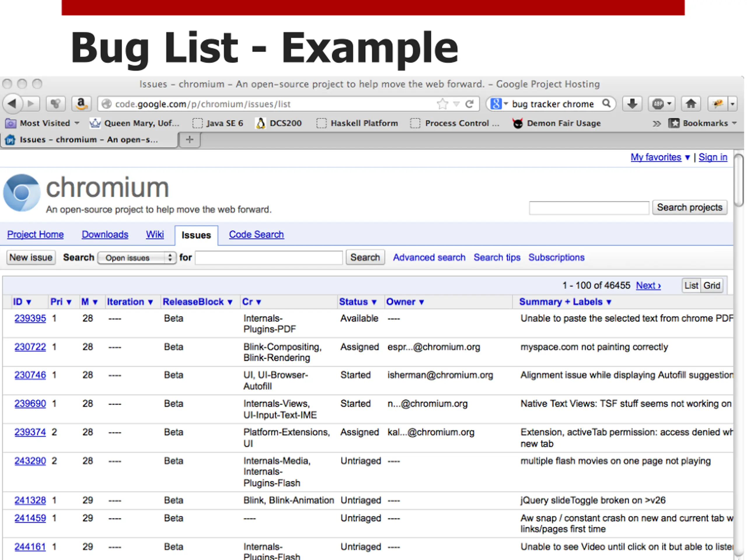Viewport: 747px width, 560px height.
Task: Click 'isherman@chromium.org' owner cell
Action: [440, 375]
